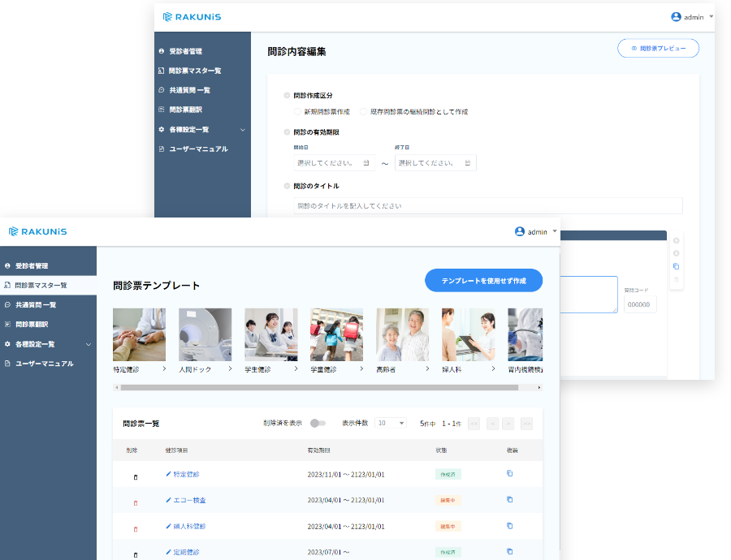
Task: Select 問診票翻訳 from the sidebar
Action: coord(34,323)
